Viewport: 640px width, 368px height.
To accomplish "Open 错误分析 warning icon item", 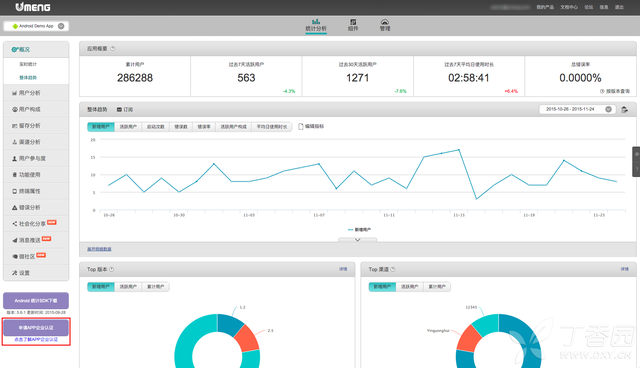I will [36, 207].
